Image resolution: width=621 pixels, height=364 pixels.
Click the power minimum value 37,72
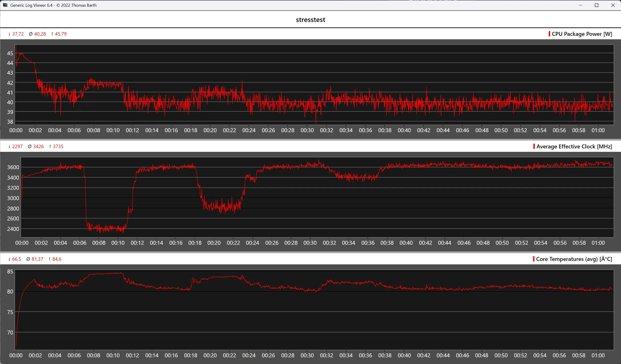click(x=18, y=34)
